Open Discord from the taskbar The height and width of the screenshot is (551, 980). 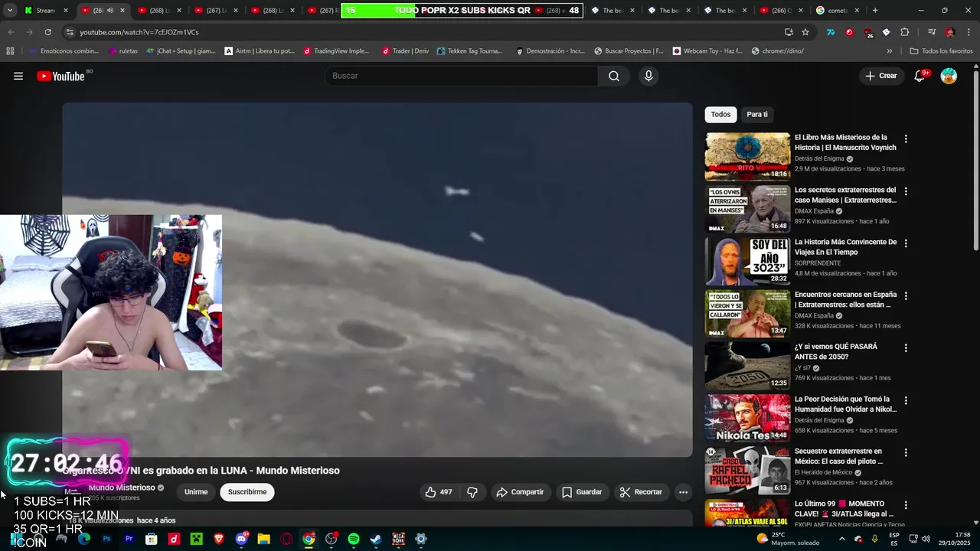(242, 539)
